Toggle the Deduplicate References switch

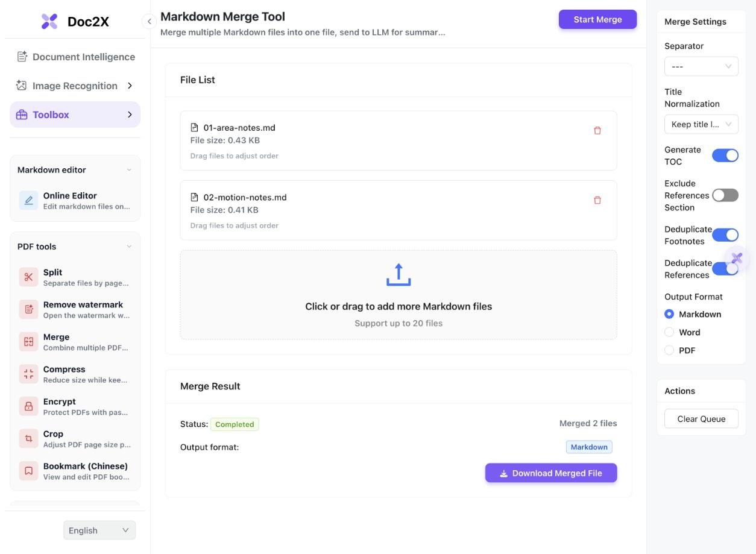tap(725, 269)
